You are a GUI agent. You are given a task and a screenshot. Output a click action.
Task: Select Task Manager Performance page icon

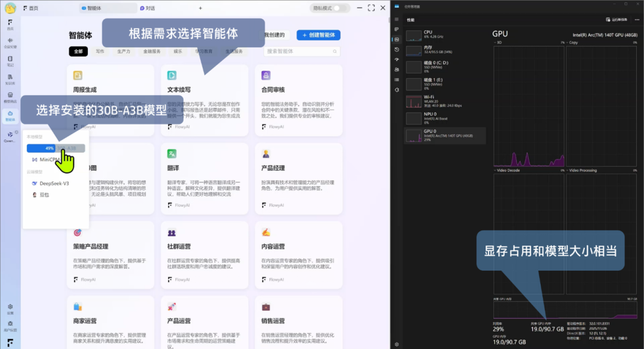pyautogui.click(x=397, y=39)
